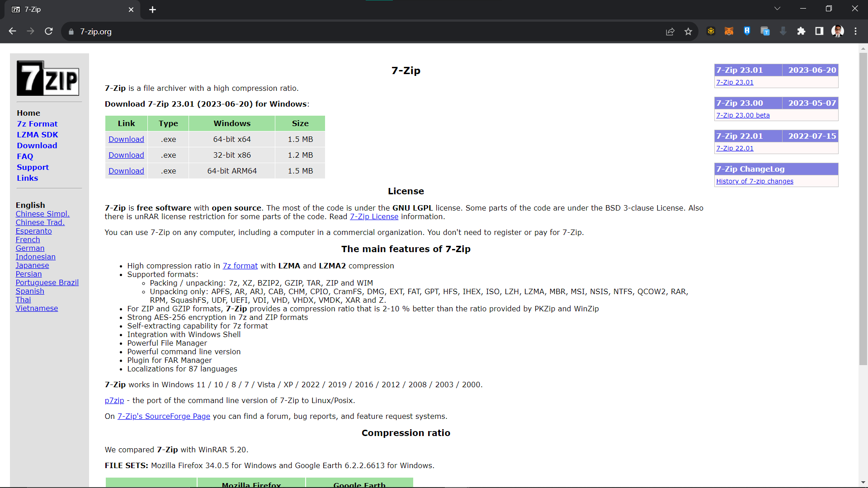Screen dimensions: 868x488
Task: Select Japanese from the language list
Action: click(32, 265)
